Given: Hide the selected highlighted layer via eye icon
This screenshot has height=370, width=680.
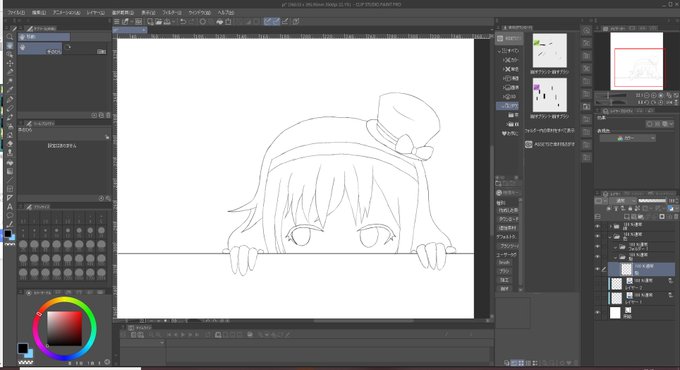Looking at the screenshot, I should click(x=598, y=269).
